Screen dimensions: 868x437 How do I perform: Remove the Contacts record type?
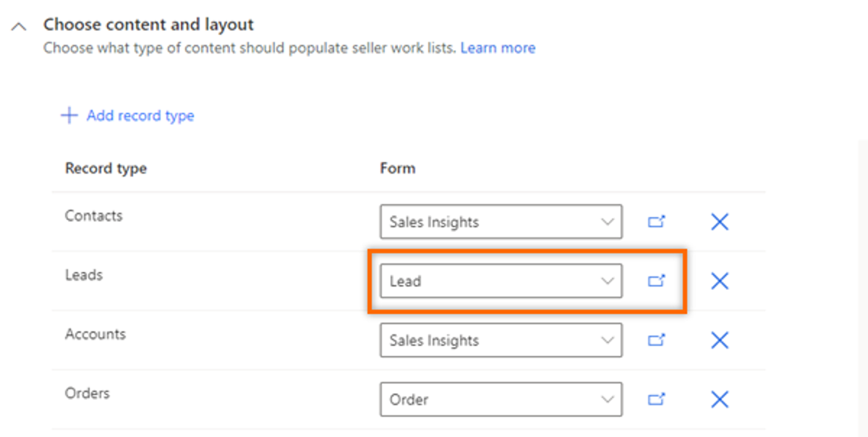click(x=719, y=222)
